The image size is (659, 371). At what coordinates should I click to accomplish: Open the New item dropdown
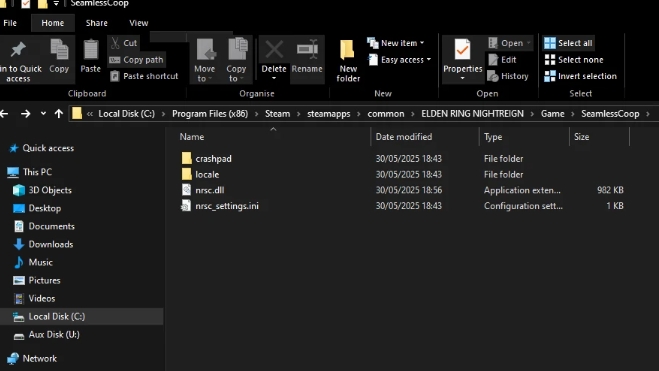[395, 43]
